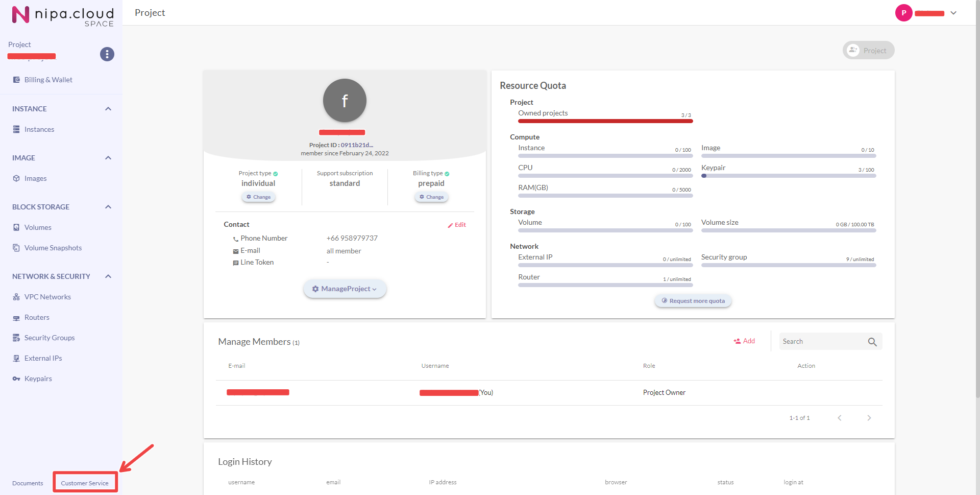This screenshot has width=980, height=495.
Task: Click the search magnifier icon in Manage Members
Action: [x=872, y=342]
